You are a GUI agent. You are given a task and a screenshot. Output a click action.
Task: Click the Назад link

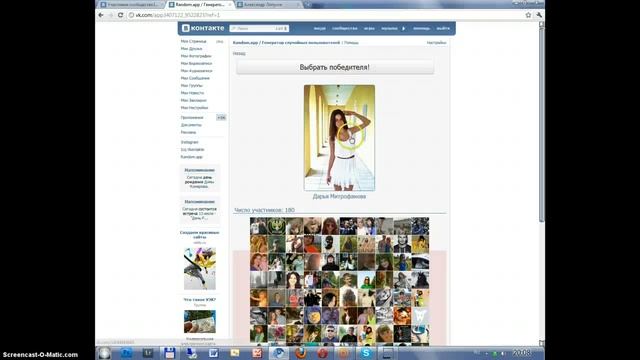[239, 53]
